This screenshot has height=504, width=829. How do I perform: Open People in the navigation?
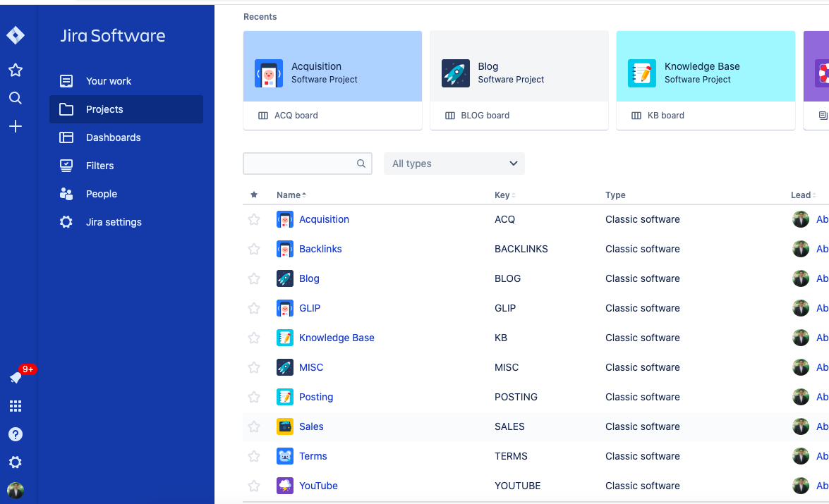(126, 194)
